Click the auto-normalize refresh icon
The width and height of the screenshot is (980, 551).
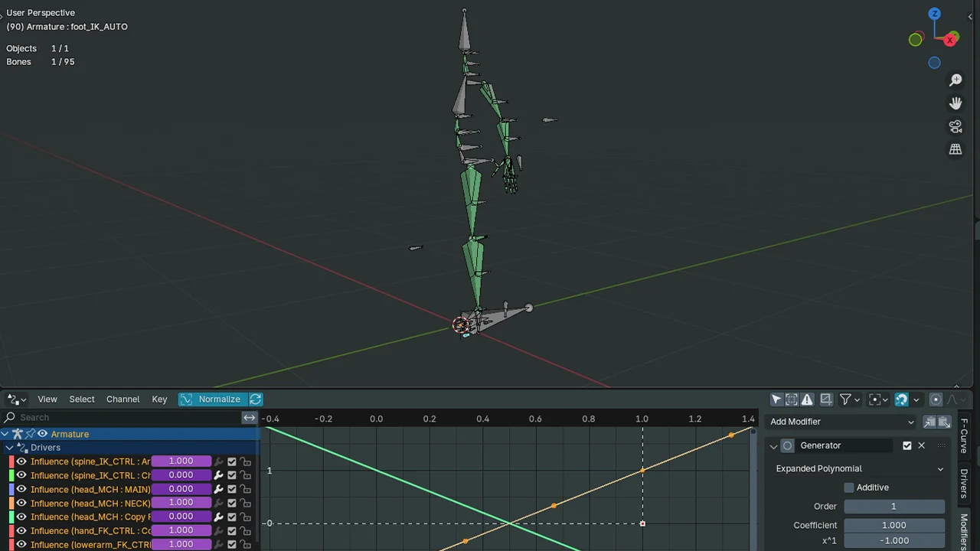256,399
